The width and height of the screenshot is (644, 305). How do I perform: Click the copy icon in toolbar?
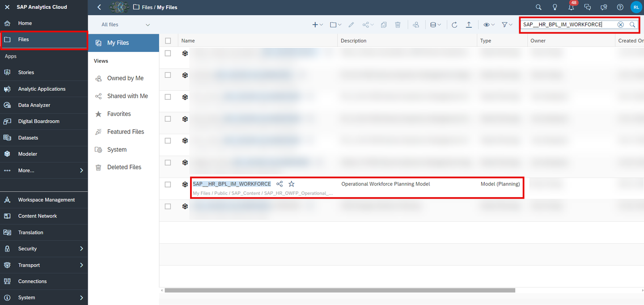pyautogui.click(x=384, y=25)
